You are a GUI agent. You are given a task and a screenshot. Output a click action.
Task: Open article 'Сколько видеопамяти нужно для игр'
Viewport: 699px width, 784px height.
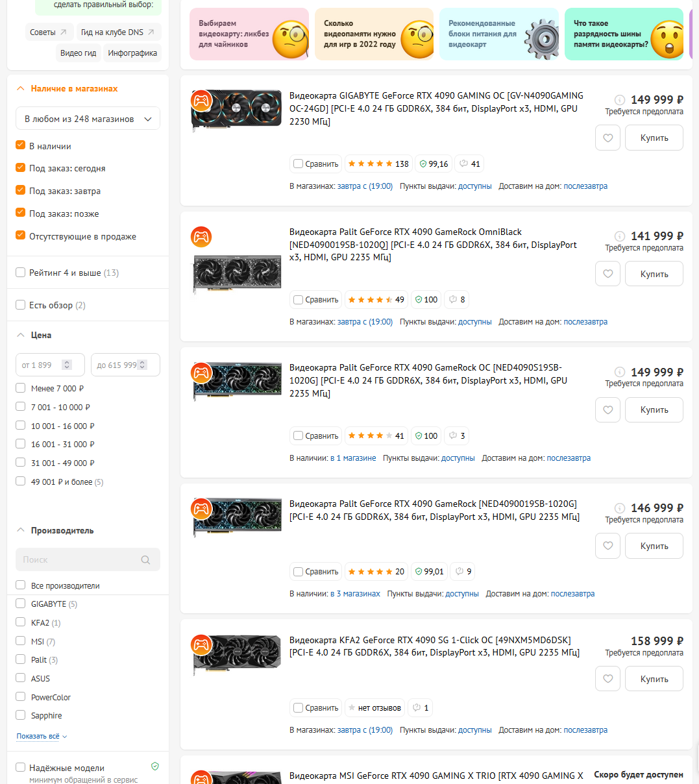[374, 34]
